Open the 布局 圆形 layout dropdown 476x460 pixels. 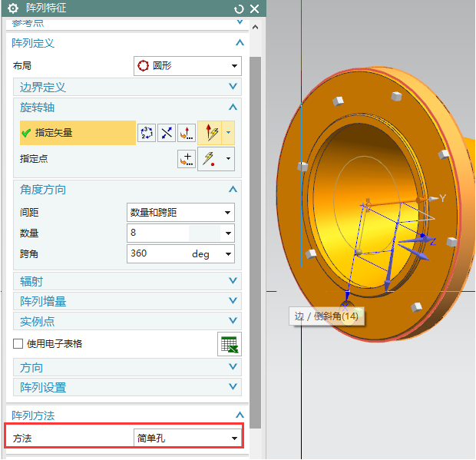(x=187, y=66)
